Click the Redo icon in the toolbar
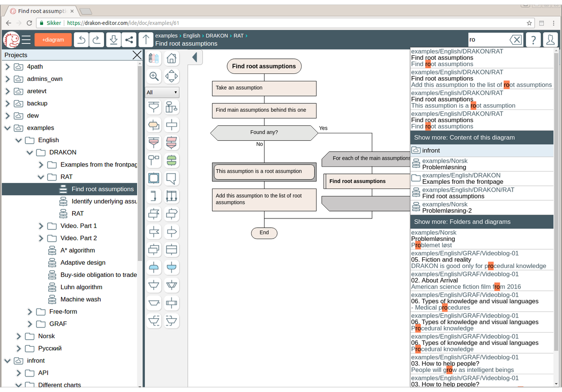 pos(96,40)
